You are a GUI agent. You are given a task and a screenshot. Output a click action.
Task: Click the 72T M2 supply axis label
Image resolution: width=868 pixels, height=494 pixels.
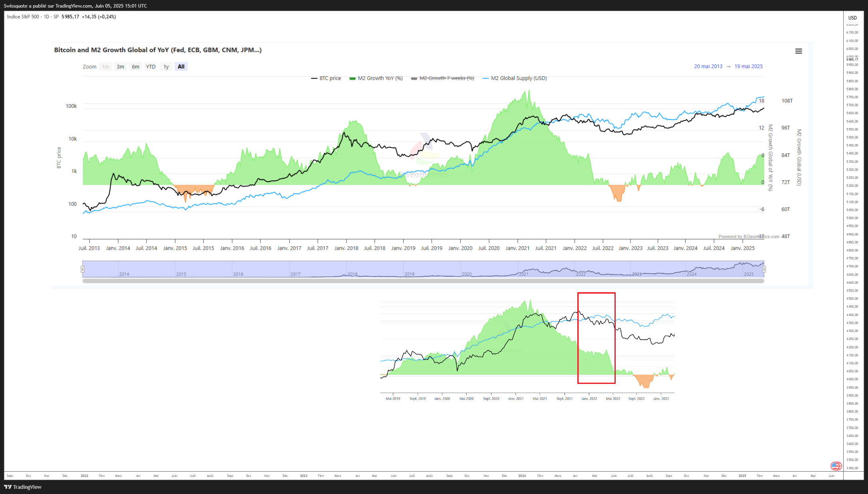(x=786, y=182)
